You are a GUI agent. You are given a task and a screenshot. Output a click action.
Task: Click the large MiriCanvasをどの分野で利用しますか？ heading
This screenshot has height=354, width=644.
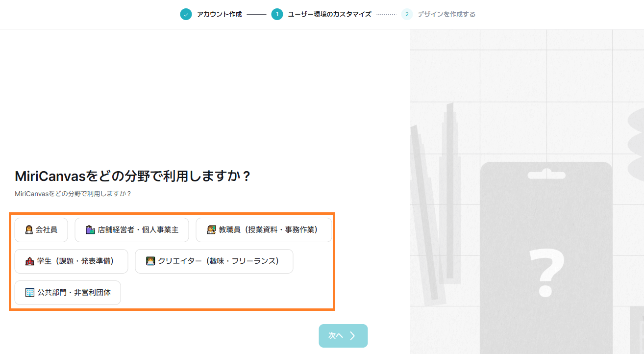133,177
